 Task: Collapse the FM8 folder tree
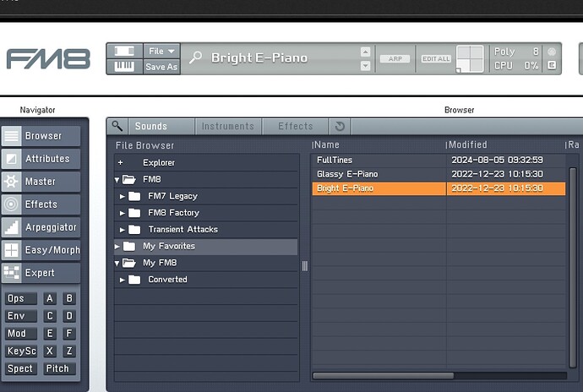coord(117,180)
